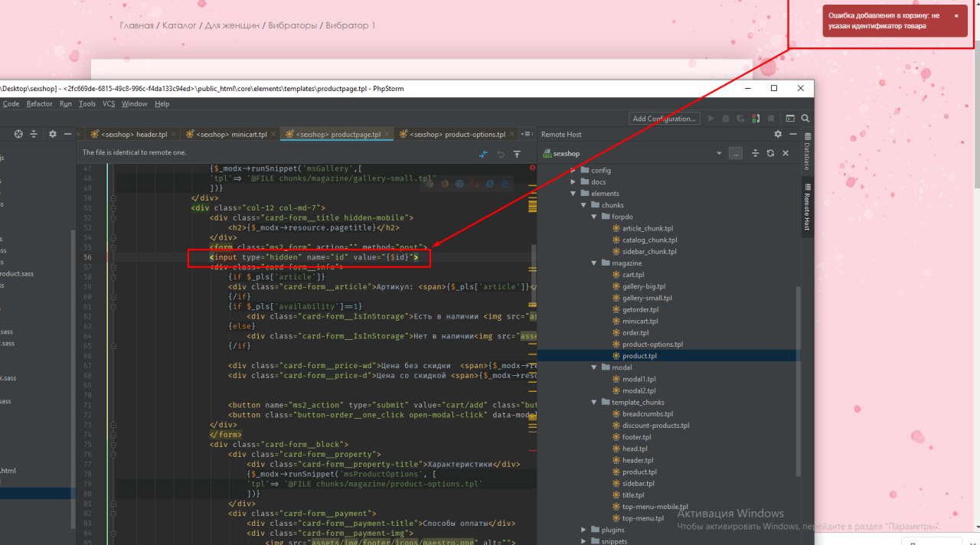Select cart.tpl in Remote Host tree
This screenshot has height=545, width=980.
pos(632,275)
